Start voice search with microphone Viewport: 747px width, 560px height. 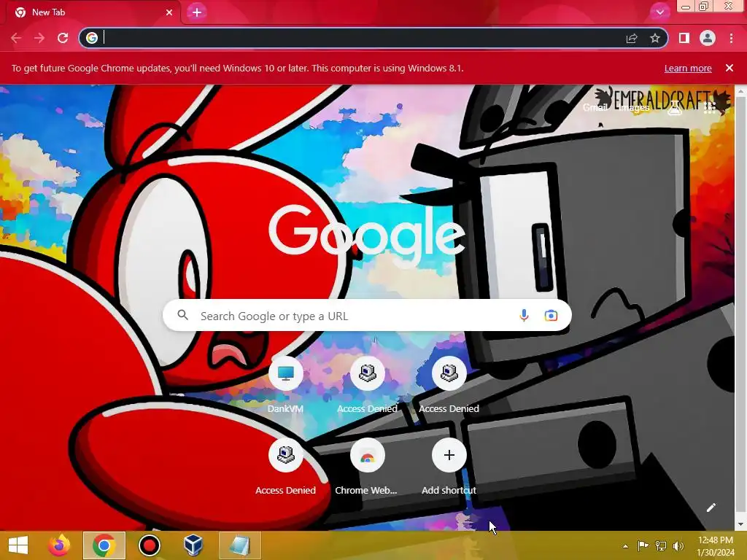click(524, 315)
